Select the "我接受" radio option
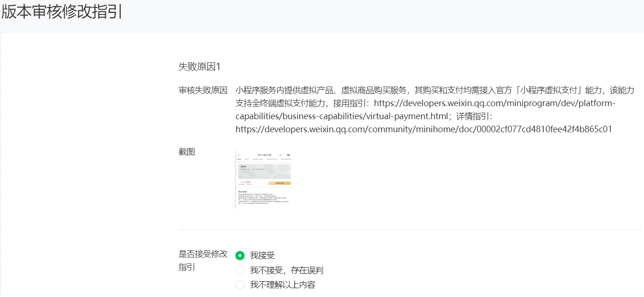The image size is (644, 297). (240, 255)
